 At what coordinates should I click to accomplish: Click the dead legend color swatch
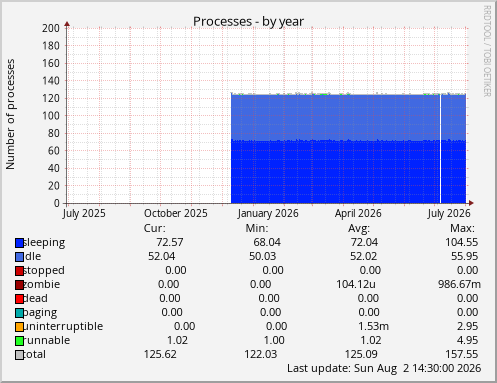point(19,299)
